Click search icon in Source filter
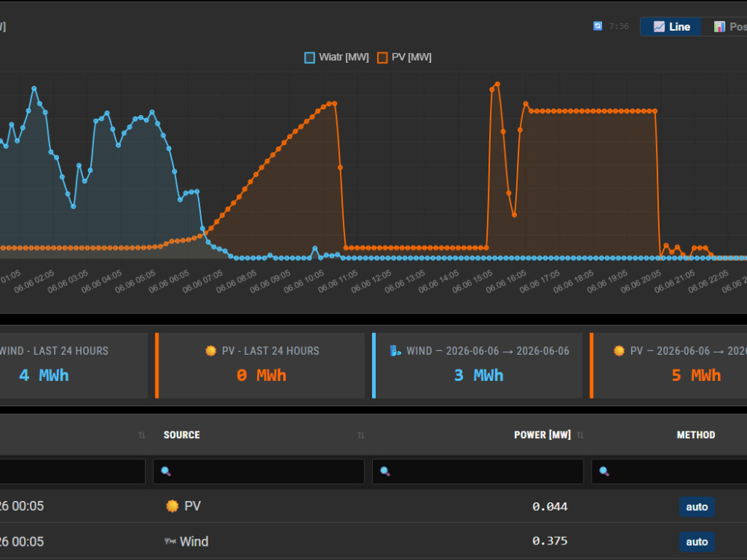Screen dimensions: 747x560 [166, 471]
